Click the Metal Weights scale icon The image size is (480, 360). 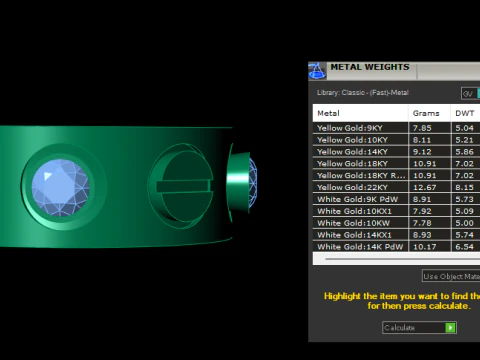[x=317, y=71]
